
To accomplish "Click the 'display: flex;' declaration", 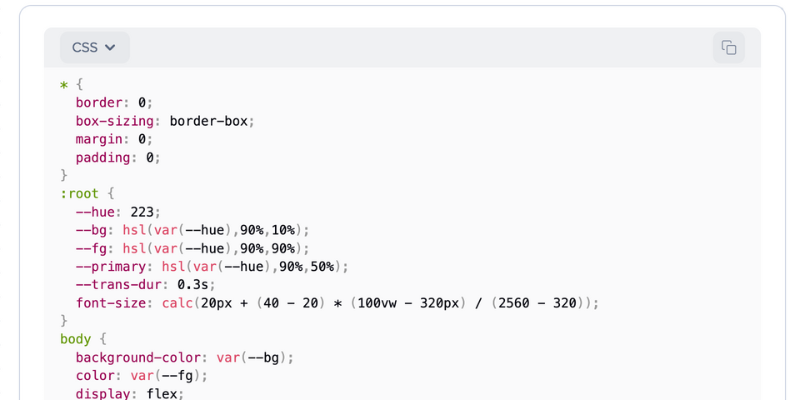I will 125,393.
